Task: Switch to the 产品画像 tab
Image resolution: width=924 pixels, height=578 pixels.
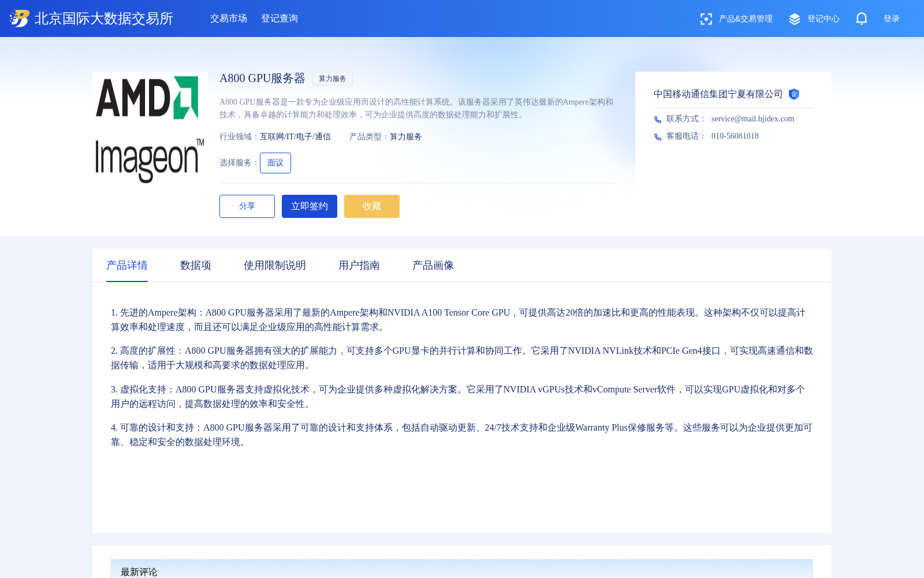Action: pos(433,265)
